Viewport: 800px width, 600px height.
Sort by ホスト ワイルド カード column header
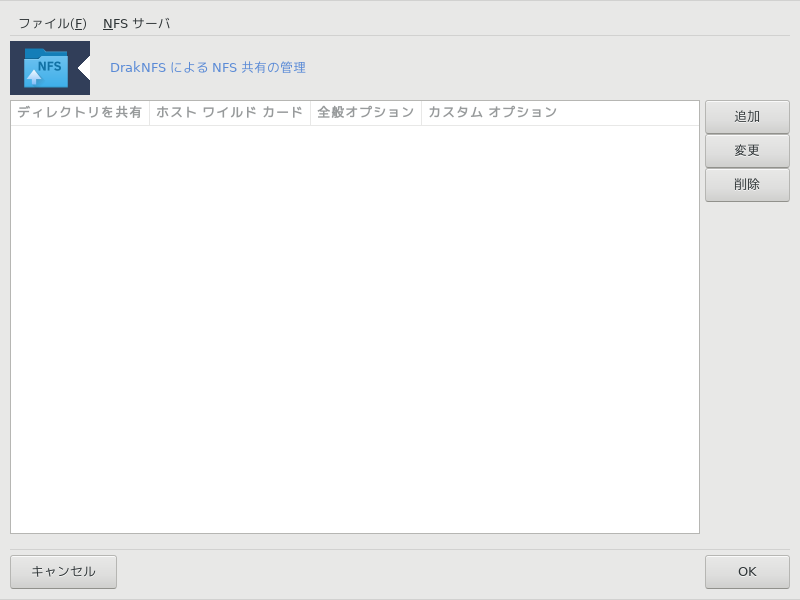[230, 113]
